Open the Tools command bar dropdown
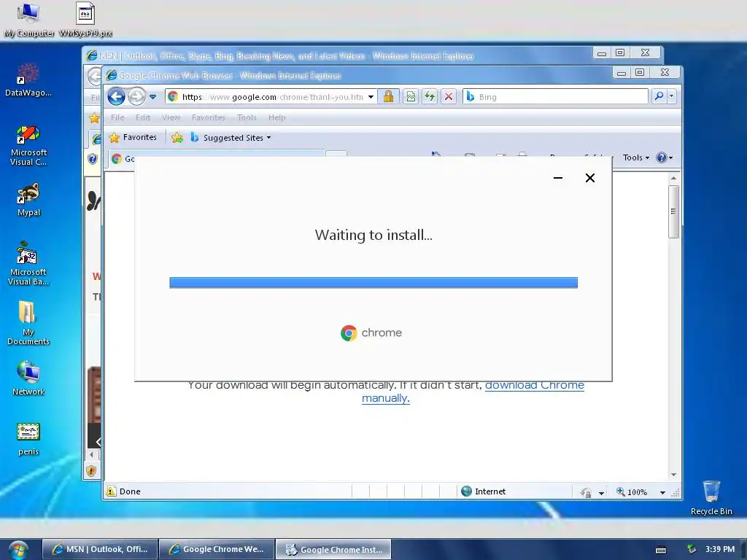Viewport: 747px width, 560px height. tap(636, 157)
